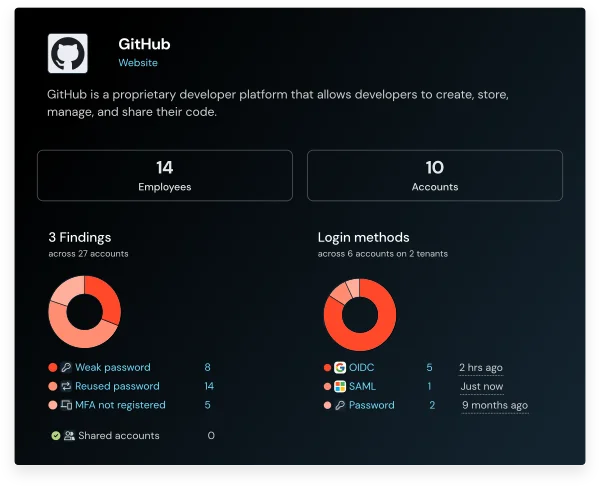Click the Microsoft icon beside SAML
Image resolution: width=600 pixels, height=486 pixels.
click(340, 386)
